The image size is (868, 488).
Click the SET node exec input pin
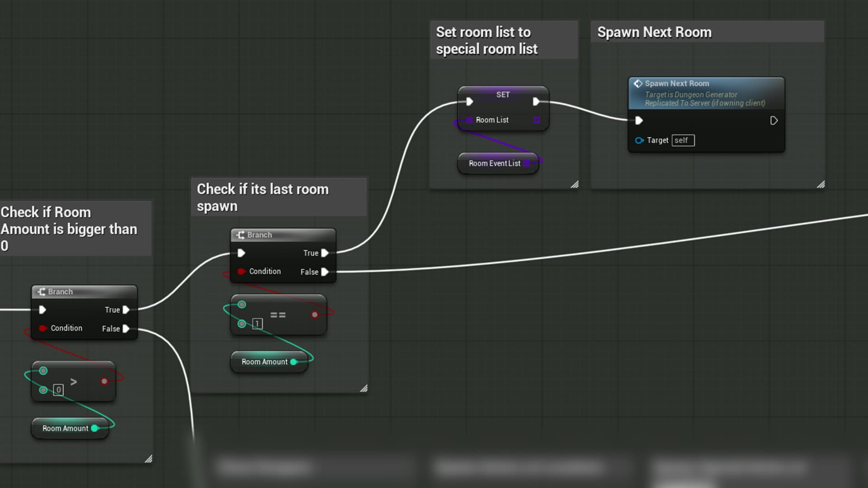470,102
